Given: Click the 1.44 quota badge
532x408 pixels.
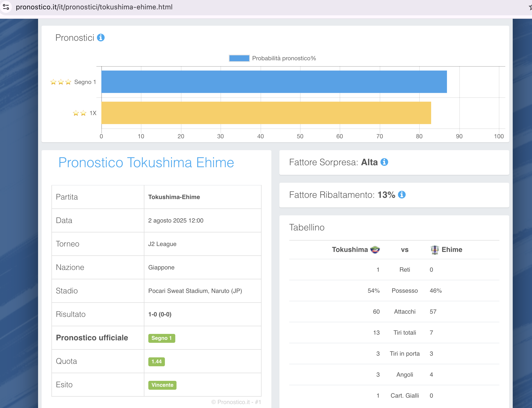Looking at the screenshot, I should pos(156,362).
